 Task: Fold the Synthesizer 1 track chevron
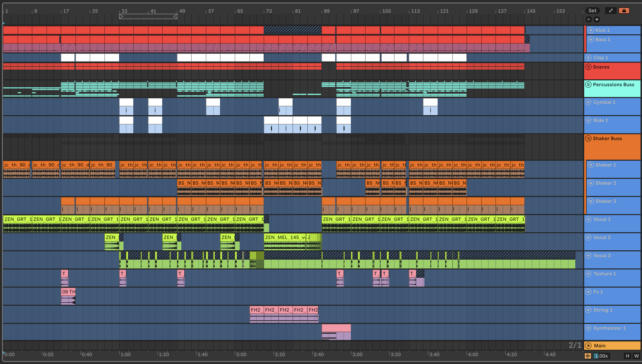tap(589, 328)
